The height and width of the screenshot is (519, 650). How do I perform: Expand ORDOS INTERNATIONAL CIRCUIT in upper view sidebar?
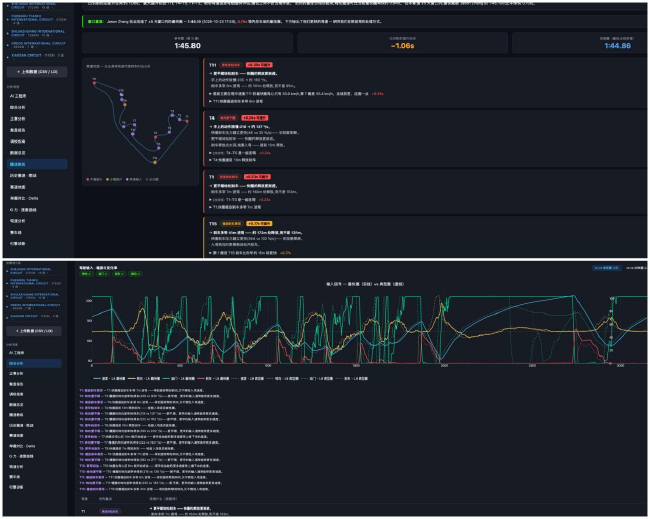coord(36,44)
